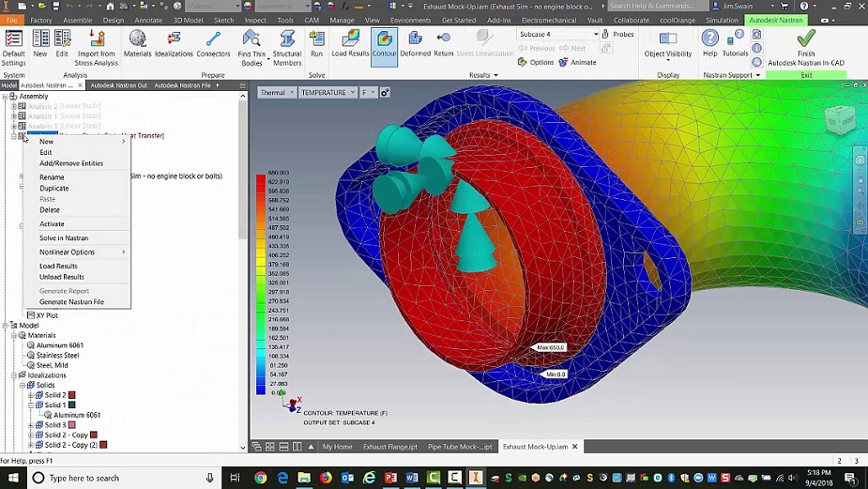The image size is (868, 489).
Task: Choose Delete from context menu
Action: (78, 210)
